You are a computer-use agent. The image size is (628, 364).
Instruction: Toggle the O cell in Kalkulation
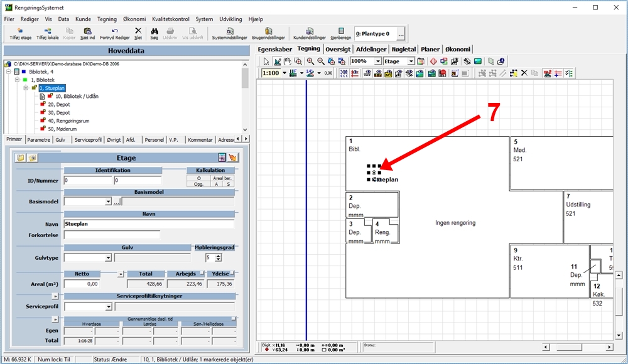[198, 178]
